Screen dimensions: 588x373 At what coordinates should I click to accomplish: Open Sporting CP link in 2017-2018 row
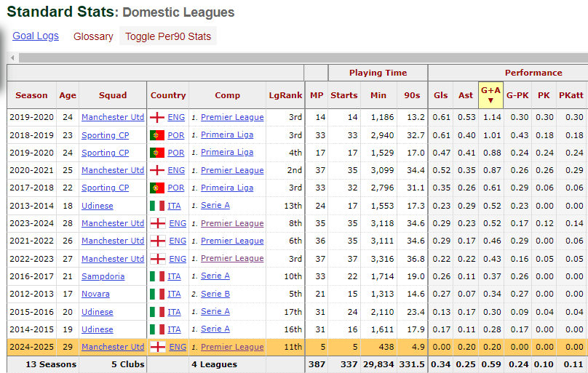pos(106,188)
